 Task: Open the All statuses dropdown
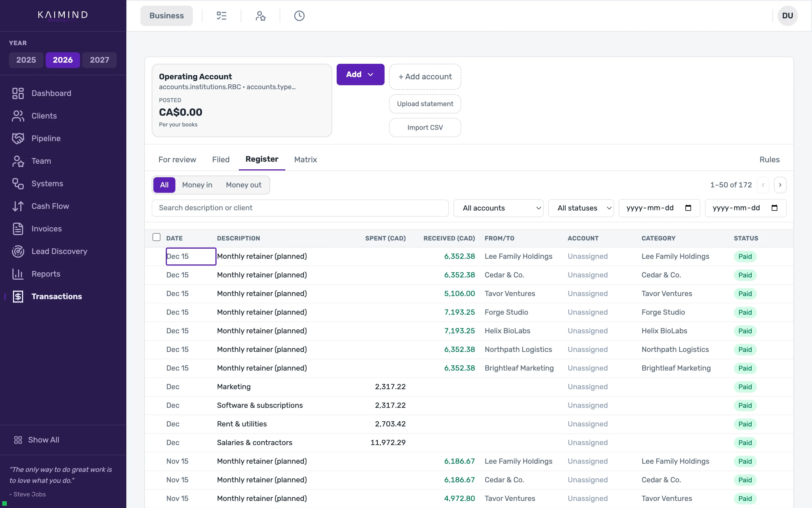[581, 208]
